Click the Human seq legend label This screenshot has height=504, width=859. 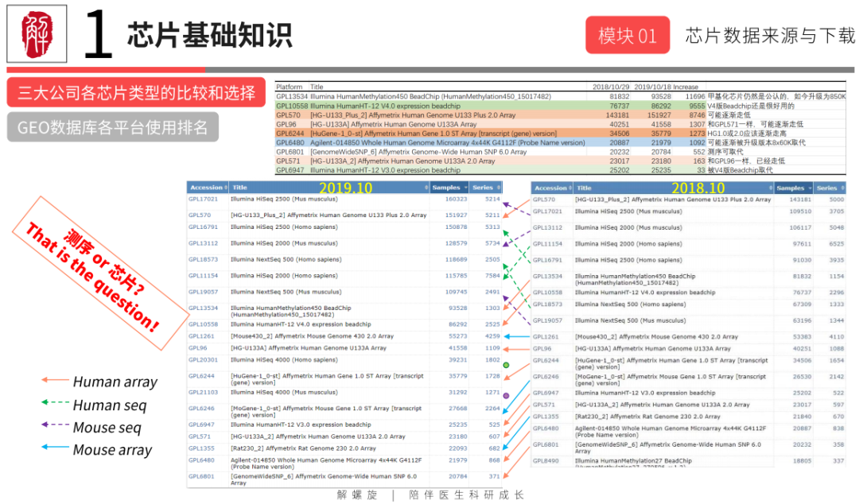[110, 405]
